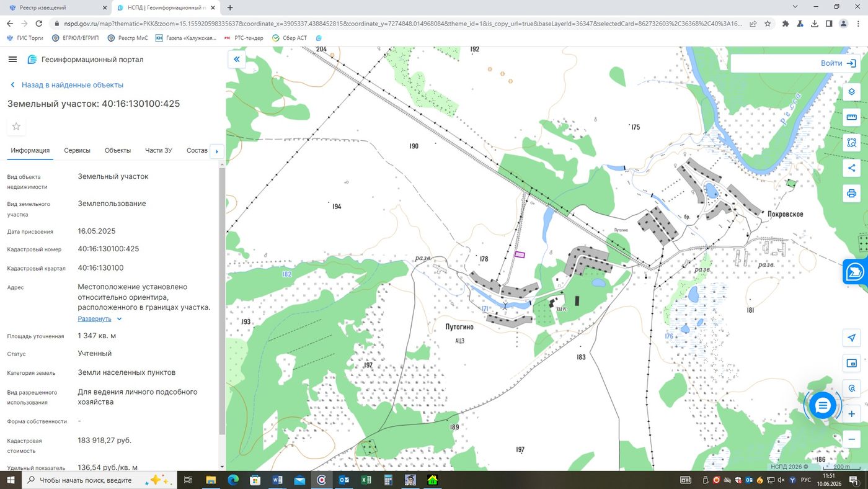Screen dimensions: 868x489
Task: Switch to the Сервисы tab
Action: pyautogui.click(x=77, y=150)
